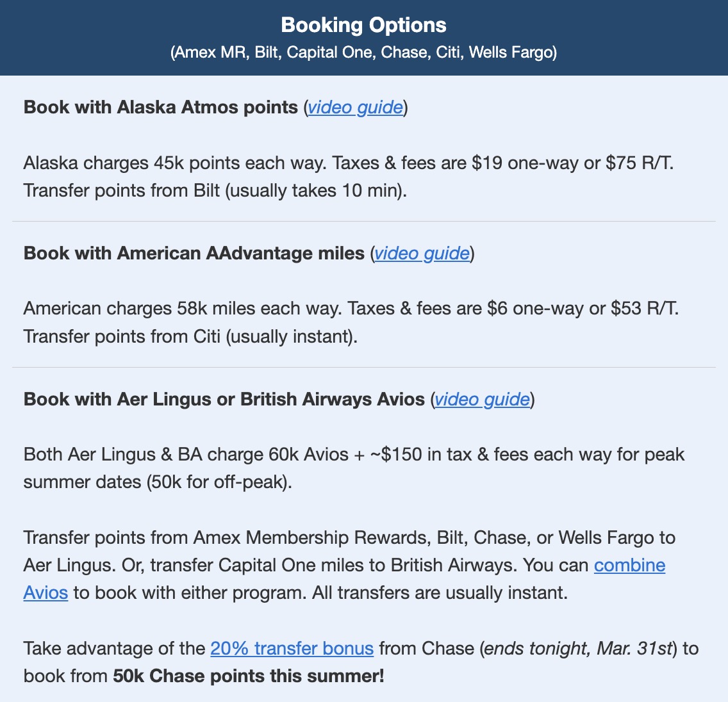Click the "Book with Alaska Atmos points" heading
The image size is (728, 702).
pyautogui.click(x=160, y=107)
